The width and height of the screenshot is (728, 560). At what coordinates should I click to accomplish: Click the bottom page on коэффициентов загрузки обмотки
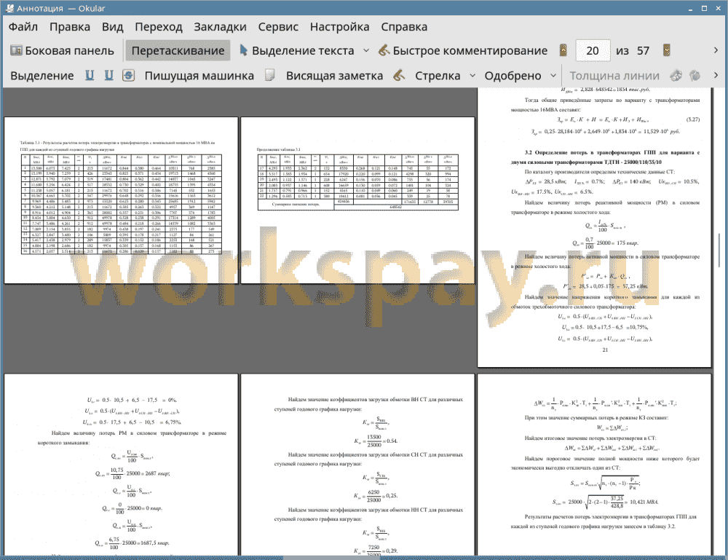point(357,465)
